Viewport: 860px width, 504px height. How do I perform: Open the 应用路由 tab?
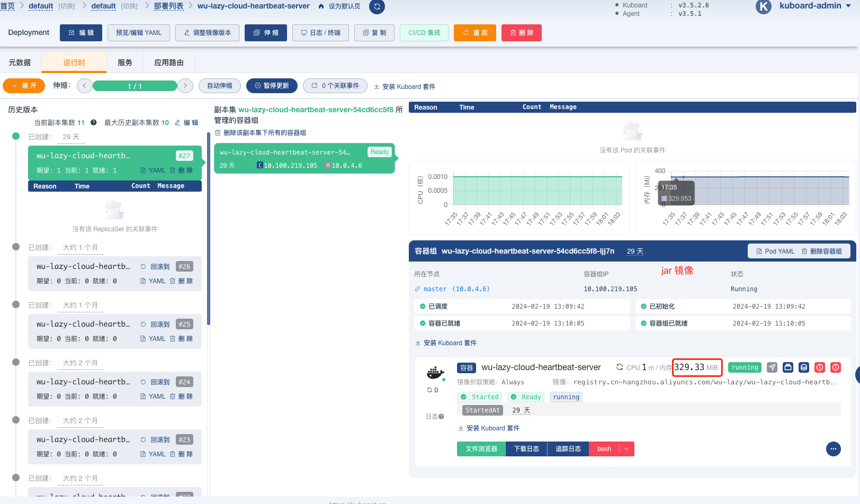pos(168,62)
